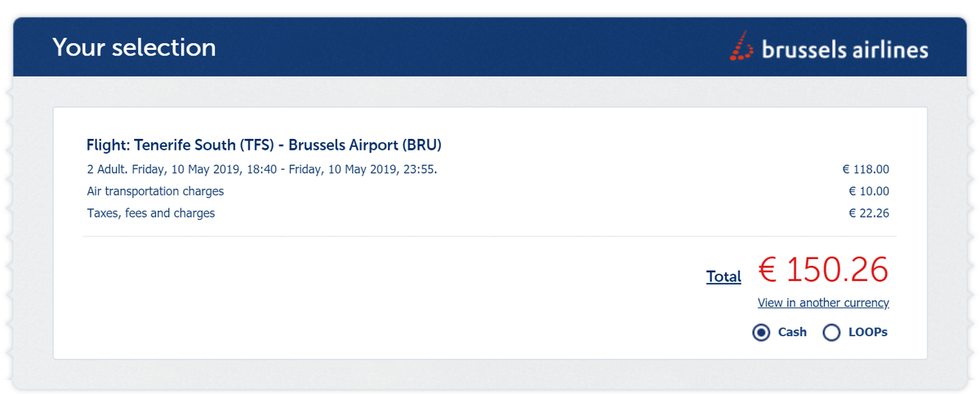Screen dimensions: 980x394
Task: Click the Taxes, fees and charges label
Action: (151, 213)
